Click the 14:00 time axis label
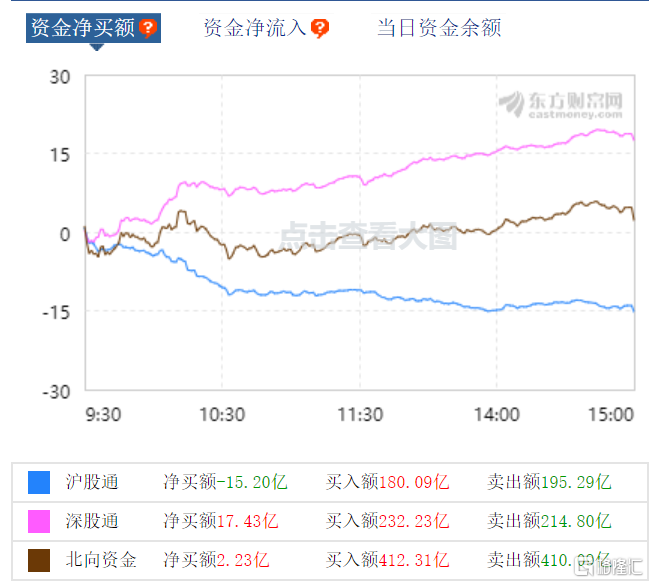This screenshot has width=649, height=583. point(497,415)
